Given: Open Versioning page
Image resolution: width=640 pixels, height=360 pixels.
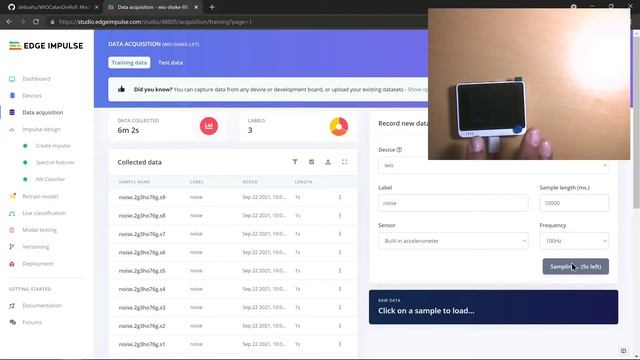Looking at the screenshot, I should 36,247.
